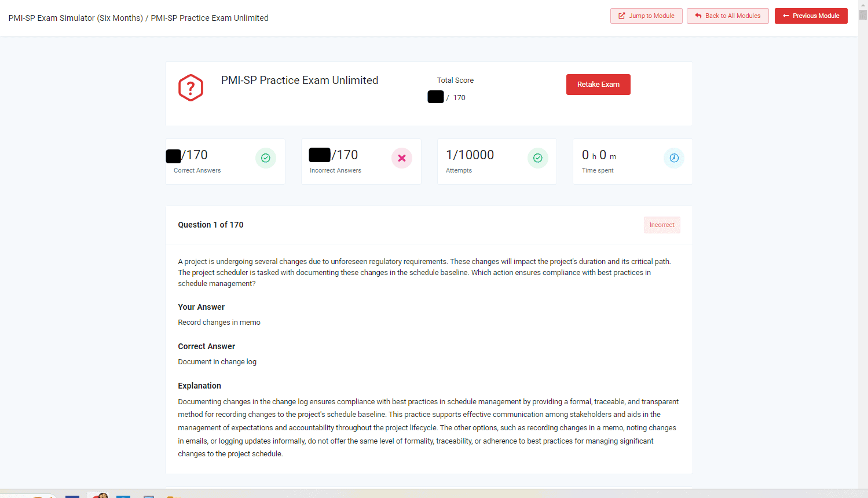The height and width of the screenshot is (498, 868).
Task: Click the reply arrow icon in Back to All Modules
Action: (x=698, y=16)
